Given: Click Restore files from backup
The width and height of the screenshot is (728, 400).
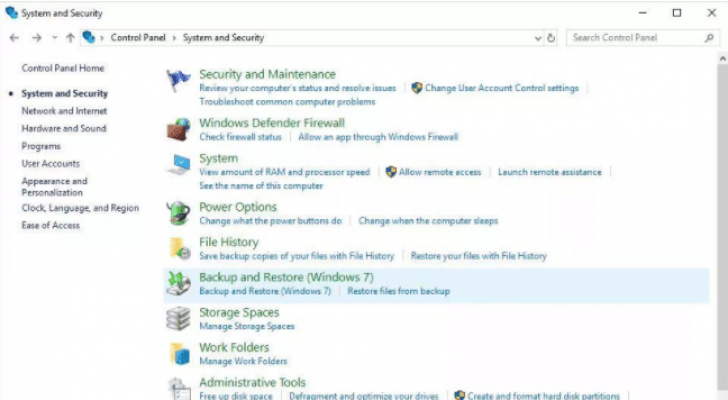Looking at the screenshot, I should point(399,291).
